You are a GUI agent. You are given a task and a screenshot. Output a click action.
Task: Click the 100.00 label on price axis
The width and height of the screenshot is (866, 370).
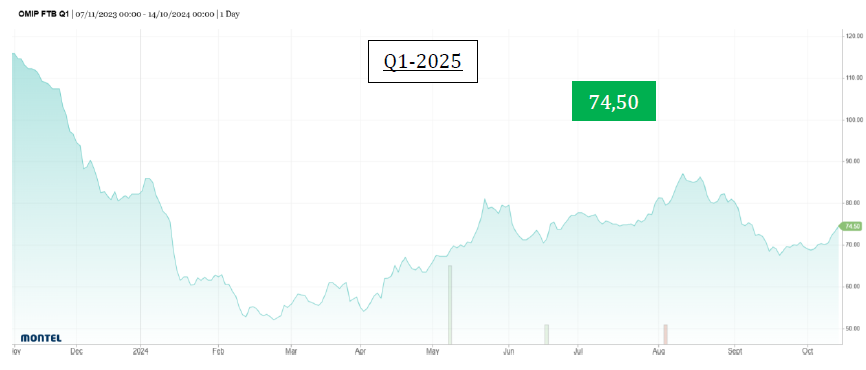854,119
